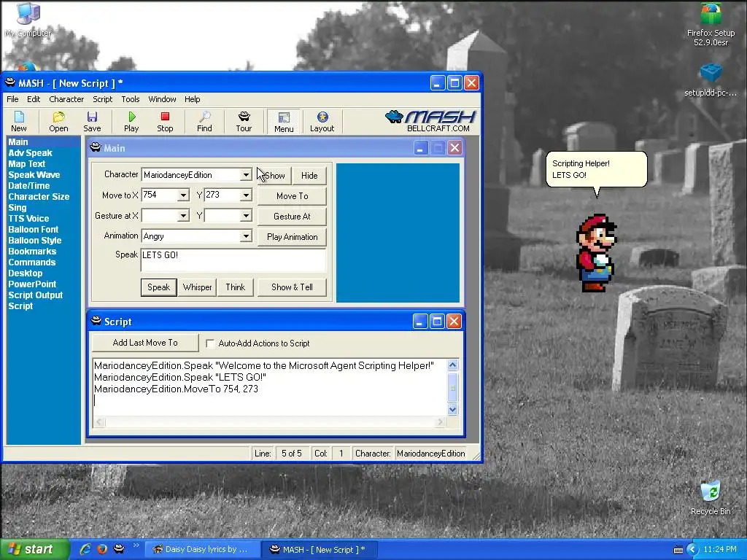
Task: Click the Hide character button
Action: [x=309, y=176]
